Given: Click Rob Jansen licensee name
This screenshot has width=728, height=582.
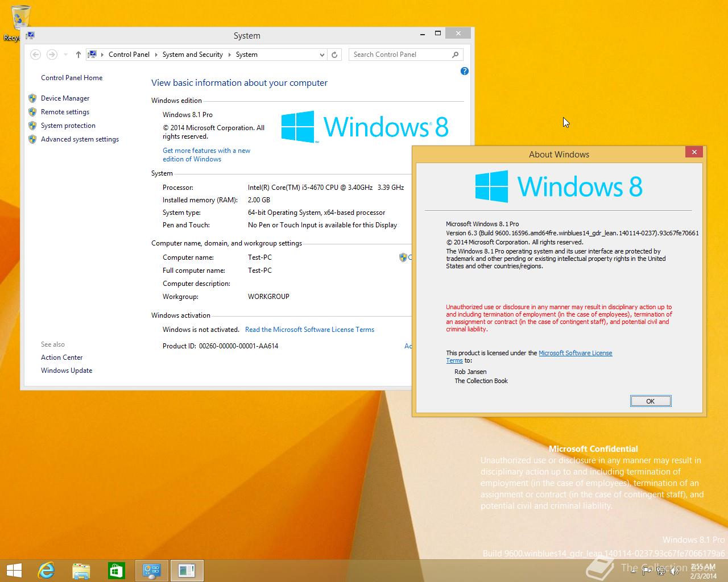Looking at the screenshot, I should 470,372.
